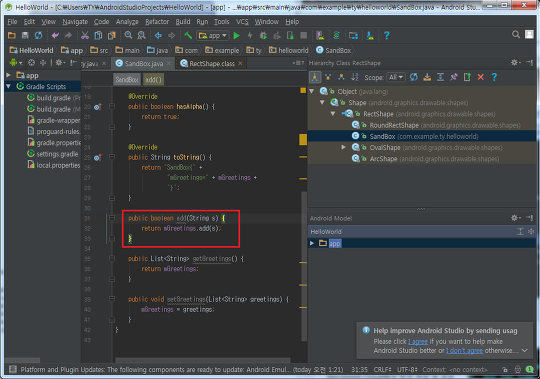Click the Undo arrow icon
The height and width of the screenshot is (379, 540).
55,35
